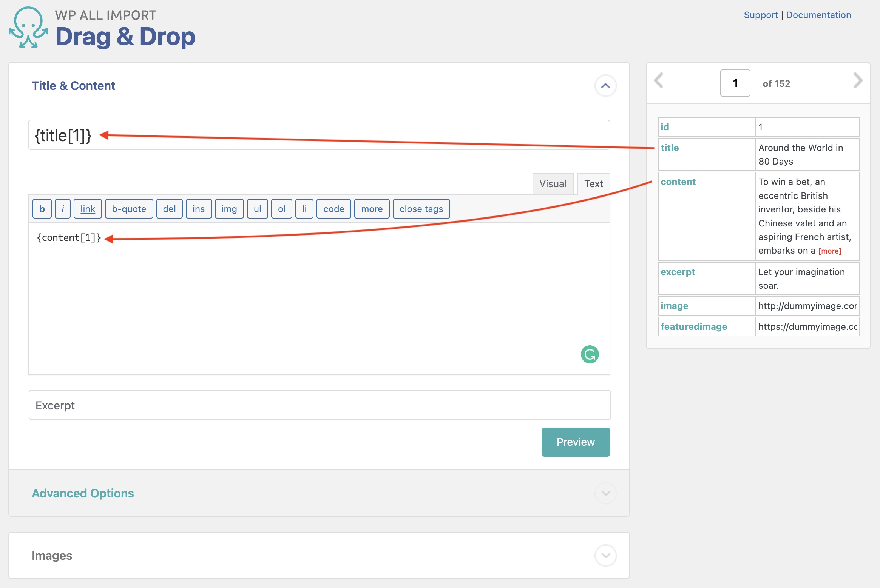Expand the Advanced Options section
Image resolution: width=880 pixels, height=588 pixels.
(x=605, y=493)
